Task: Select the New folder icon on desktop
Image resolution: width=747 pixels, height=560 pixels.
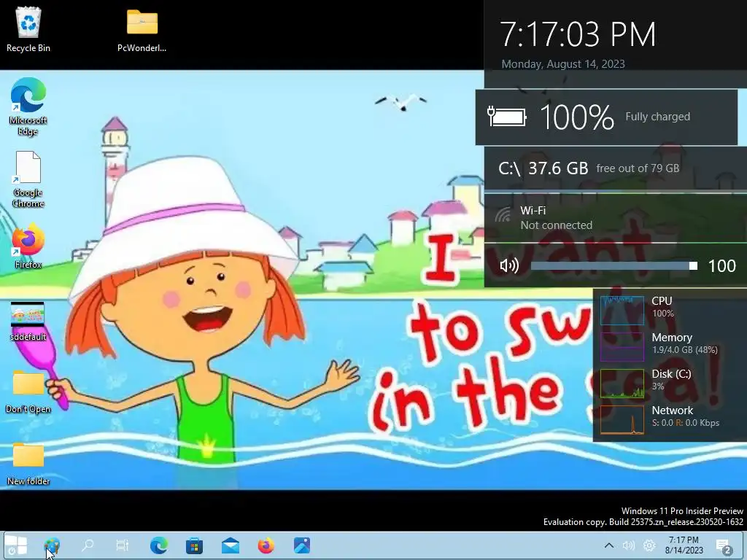Action: pyautogui.click(x=28, y=464)
